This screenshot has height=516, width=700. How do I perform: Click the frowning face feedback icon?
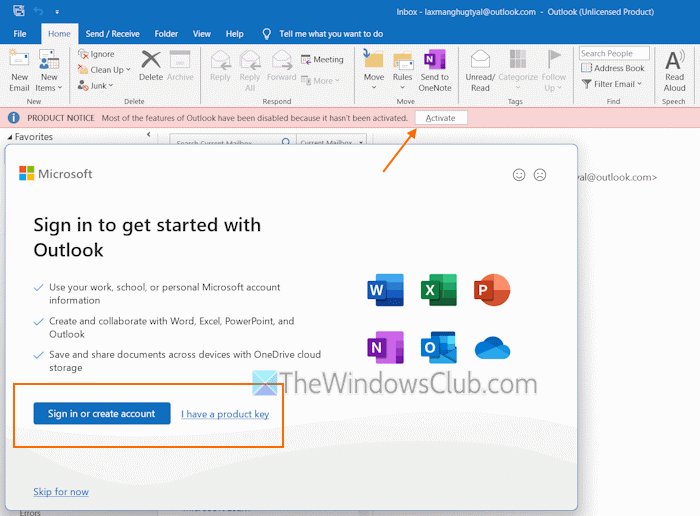point(540,175)
